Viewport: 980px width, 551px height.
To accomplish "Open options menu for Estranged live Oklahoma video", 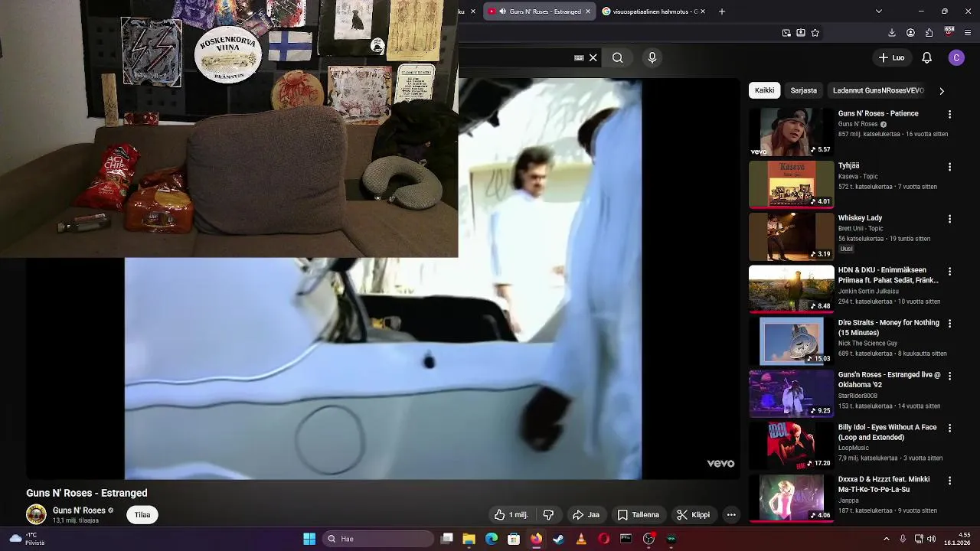I will pos(949,377).
